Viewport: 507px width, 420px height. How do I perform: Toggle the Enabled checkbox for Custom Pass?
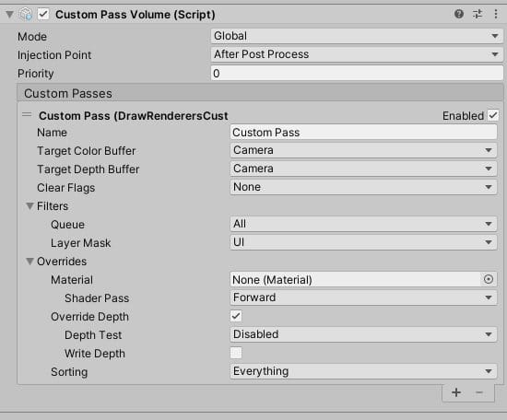click(493, 115)
